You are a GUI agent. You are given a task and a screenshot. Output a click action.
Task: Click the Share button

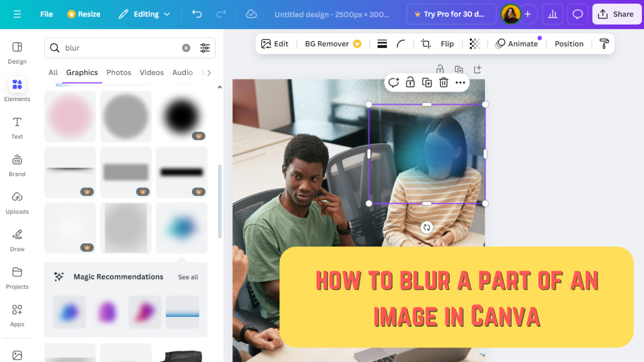(616, 14)
